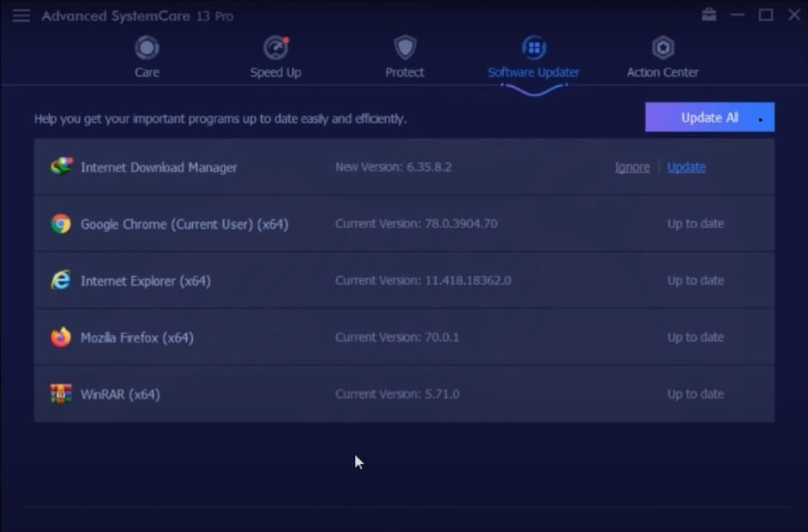Select the Care icon in the navigation
Image resolution: width=808 pixels, height=532 pixels.
[146, 48]
